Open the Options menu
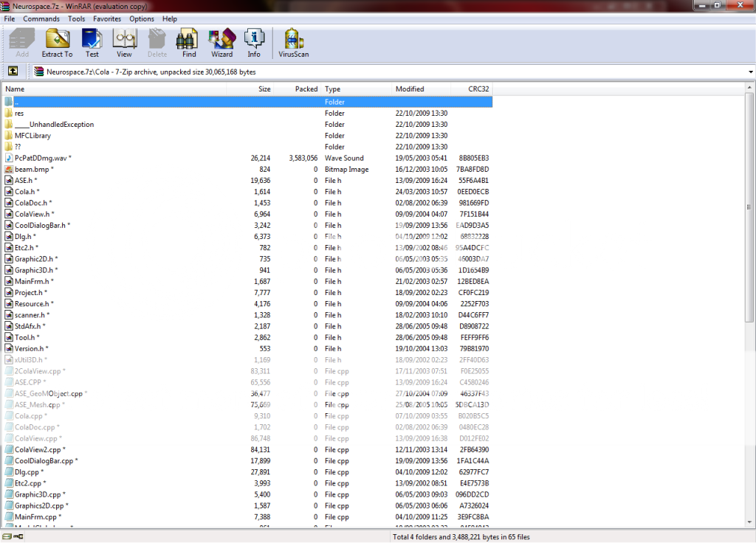The width and height of the screenshot is (756, 543). [x=142, y=18]
